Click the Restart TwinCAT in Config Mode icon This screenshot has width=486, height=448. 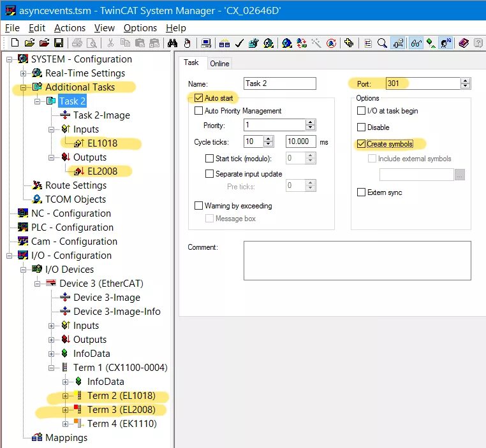coord(287,43)
